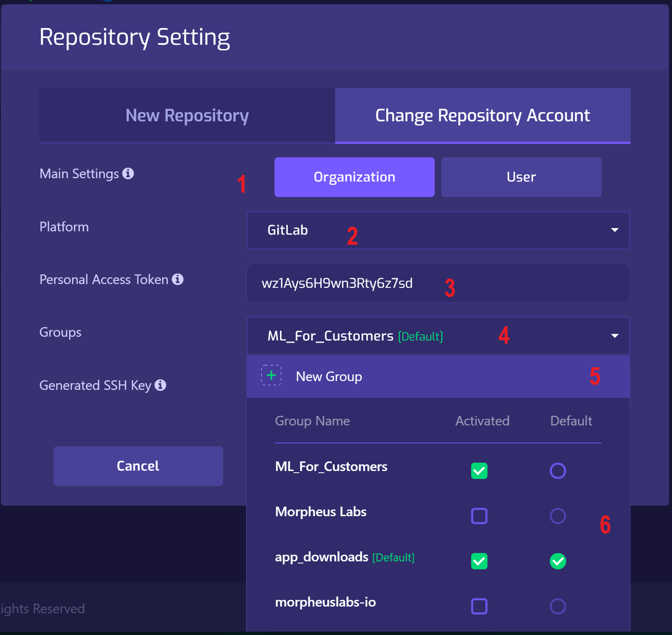672x635 pixels.
Task: Click the Generated SSH Key info icon
Action: [x=160, y=385]
